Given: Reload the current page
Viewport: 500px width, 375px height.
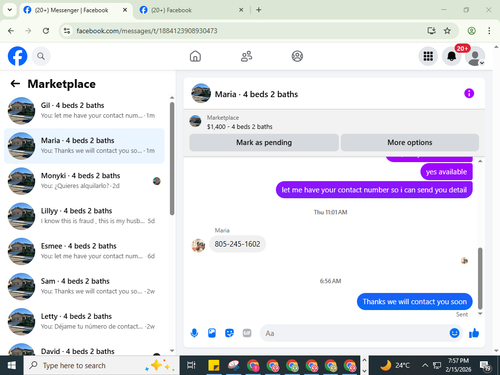Looking at the screenshot, I should coord(46,31).
